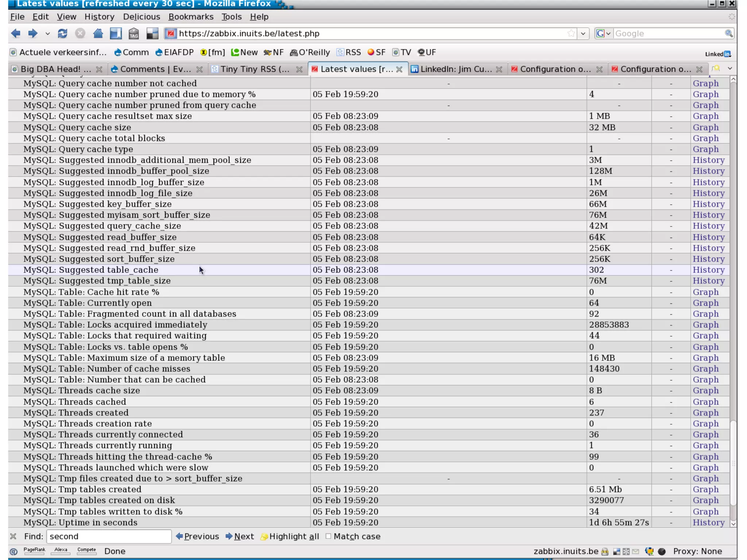The width and height of the screenshot is (747, 560).
Task: Open the Bookmarks menu
Action: click(x=191, y=17)
